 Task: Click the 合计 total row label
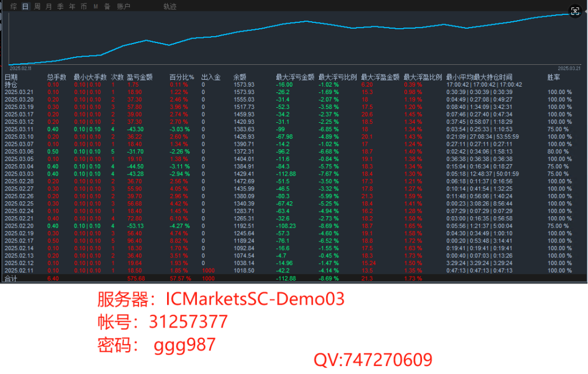tap(11, 278)
